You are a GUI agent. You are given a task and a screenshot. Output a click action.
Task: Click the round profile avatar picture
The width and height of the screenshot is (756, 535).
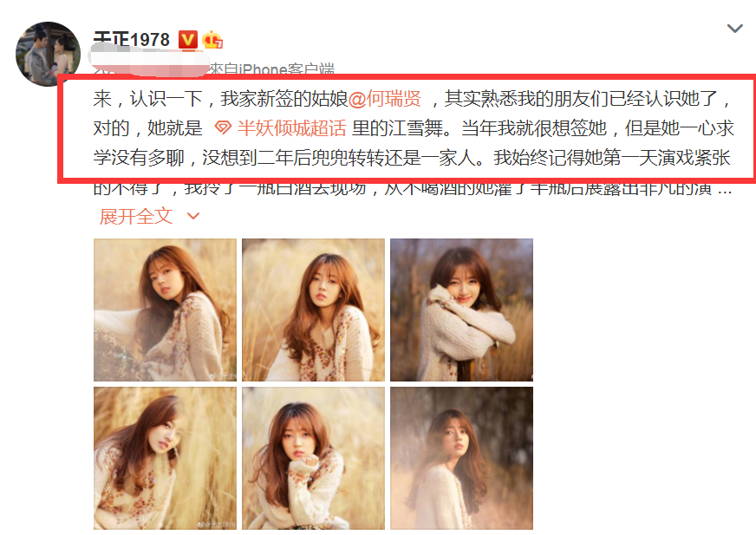48,54
